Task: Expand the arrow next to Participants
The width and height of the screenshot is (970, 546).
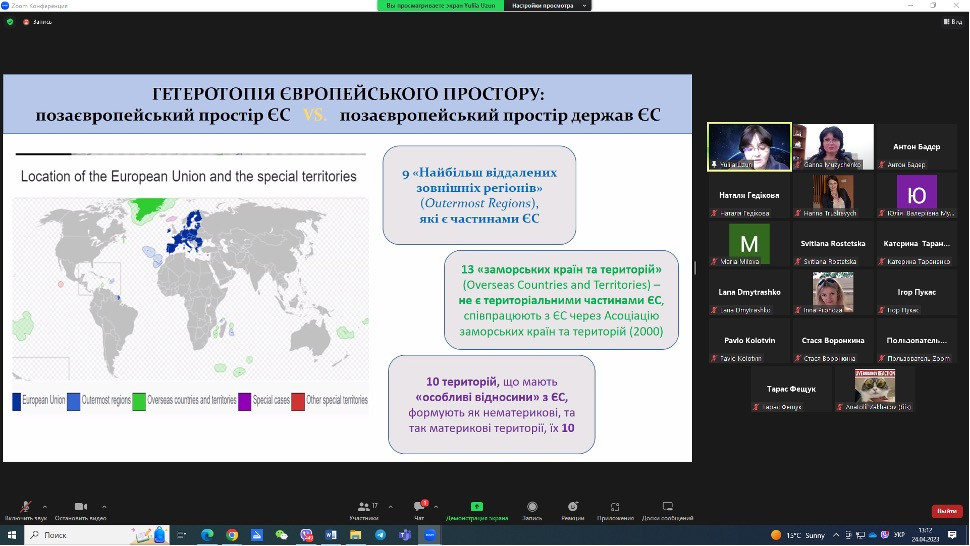Action: tap(390, 506)
